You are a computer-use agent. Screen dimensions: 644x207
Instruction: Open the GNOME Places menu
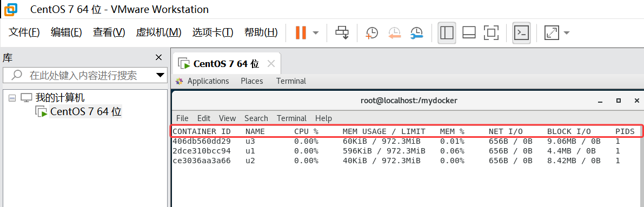252,81
